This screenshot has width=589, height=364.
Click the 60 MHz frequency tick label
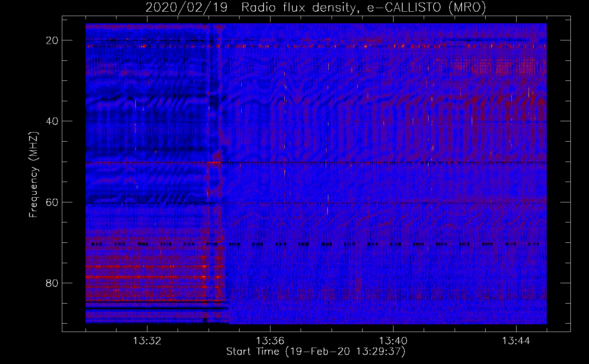(x=52, y=202)
